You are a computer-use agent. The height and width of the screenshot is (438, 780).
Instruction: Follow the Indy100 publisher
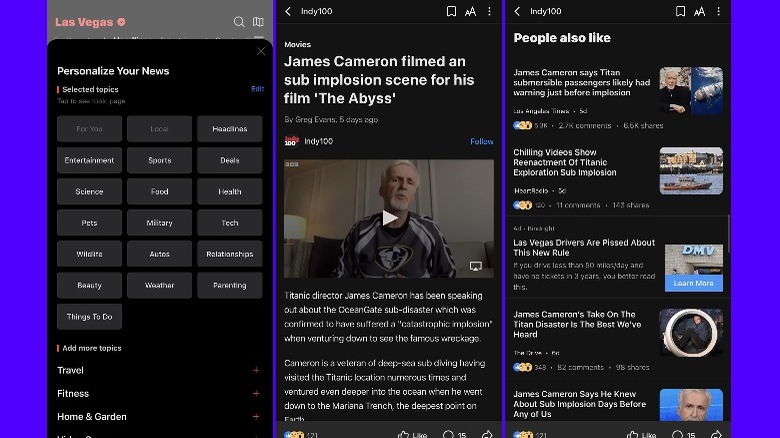coord(482,141)
